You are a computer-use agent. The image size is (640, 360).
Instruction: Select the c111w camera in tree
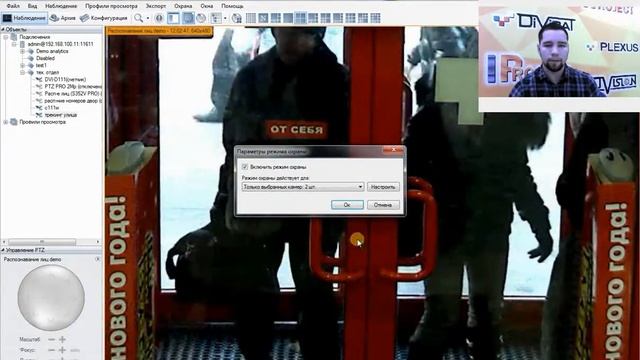(x=52, y=108)
